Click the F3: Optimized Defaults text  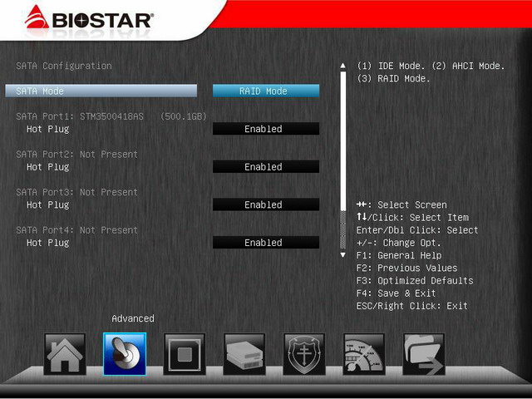point(415,281)
